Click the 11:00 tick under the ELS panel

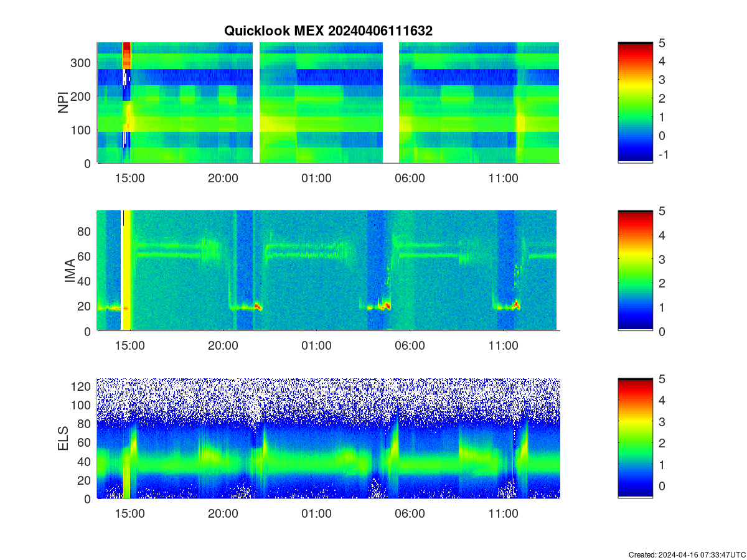[x=503, y=514]
